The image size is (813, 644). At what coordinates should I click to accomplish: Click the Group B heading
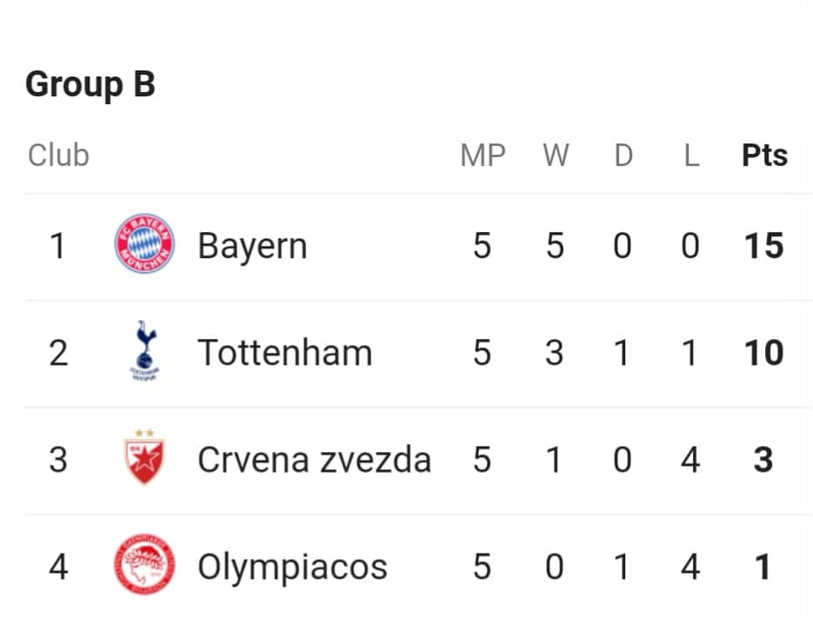click(x=90, y=85)
